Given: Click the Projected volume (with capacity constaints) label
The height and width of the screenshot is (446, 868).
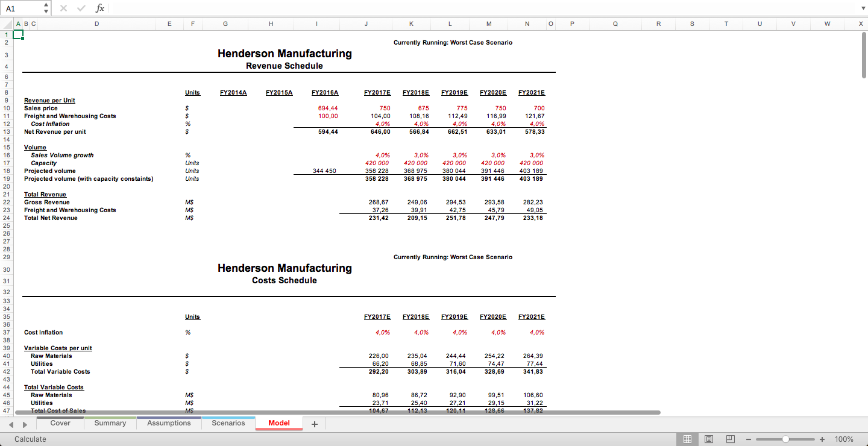Looking at the screenshot, I should point(89,178).
